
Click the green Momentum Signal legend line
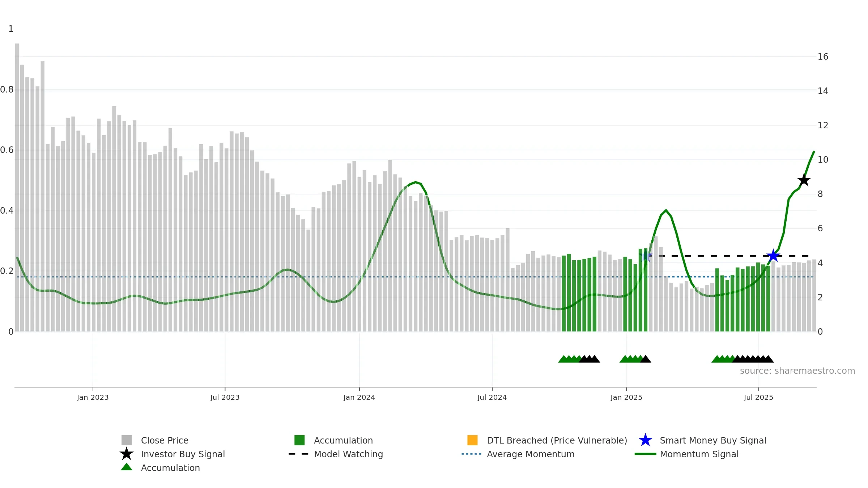[x=645, y=454]
